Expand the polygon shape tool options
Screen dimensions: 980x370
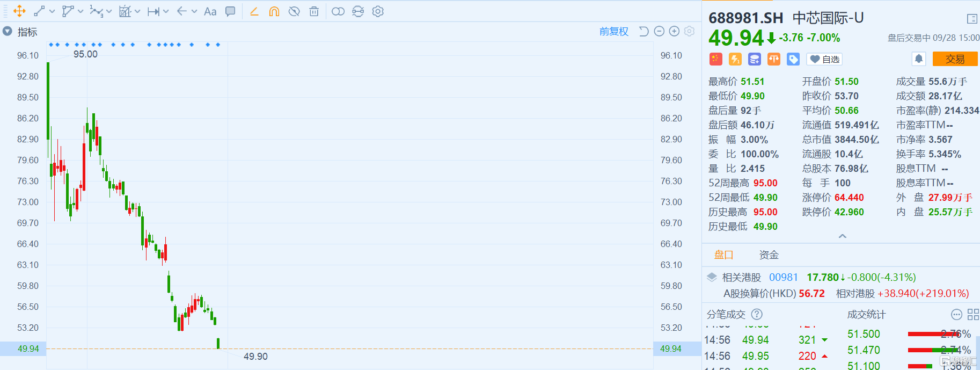click(x=81, y=11)
